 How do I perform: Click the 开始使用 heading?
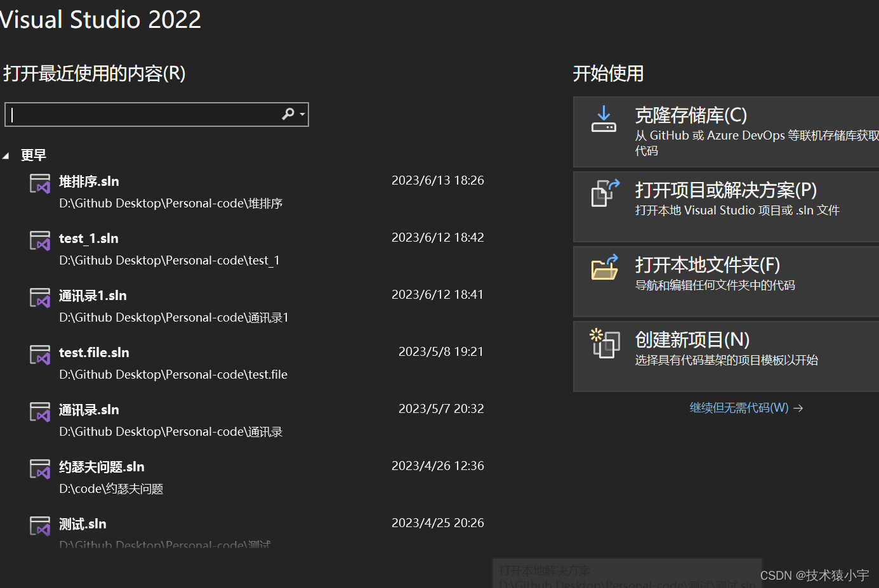coord(608,74)
